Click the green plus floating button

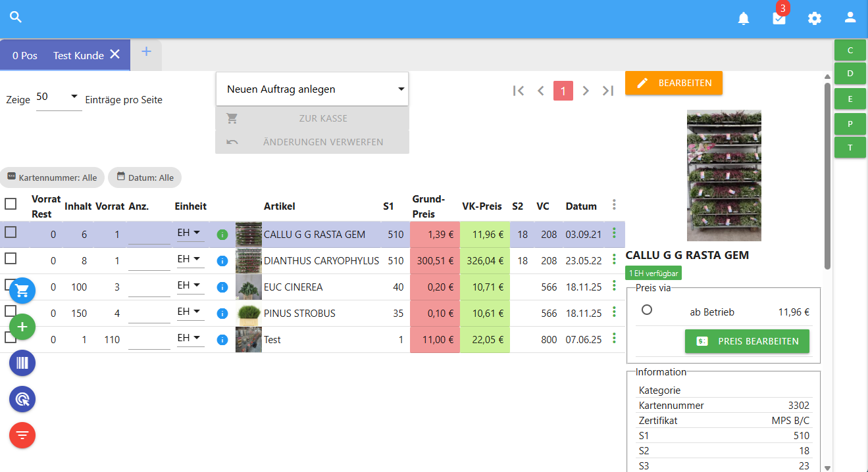click(x=22, y=327)
